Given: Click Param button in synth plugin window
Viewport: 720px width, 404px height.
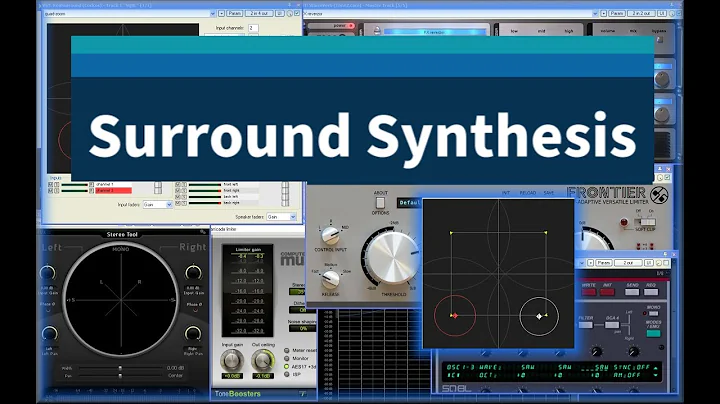Looking at the screenshot, I should pyautogui.click(x=603, y=263).
